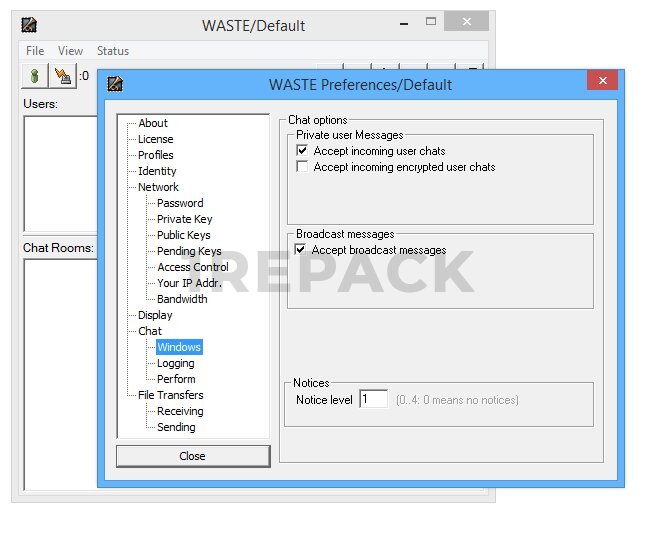Image resolution: width=654 pixels, height=540 pixels.
Task: Open the File menu
Action: (35, 51)
